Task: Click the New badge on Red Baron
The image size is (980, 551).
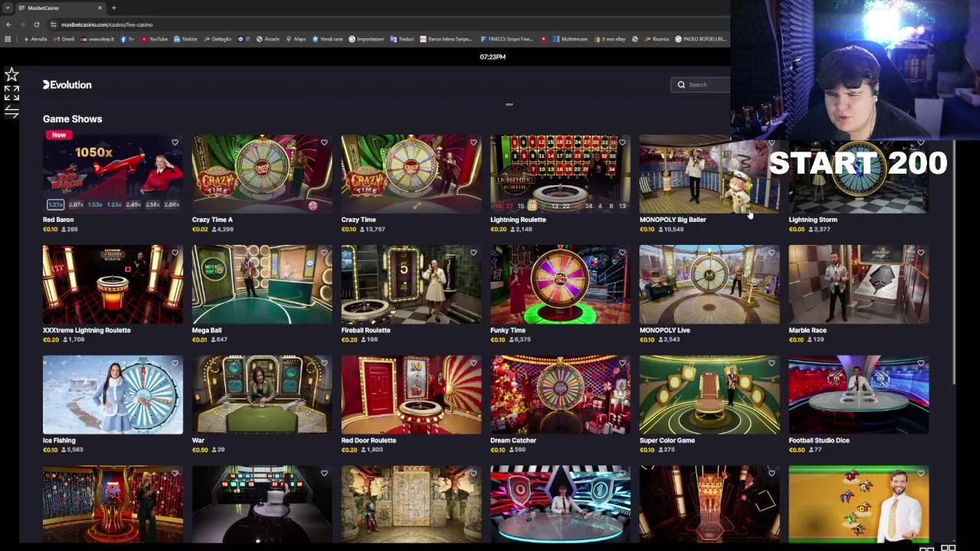Action: coord(59,135)
